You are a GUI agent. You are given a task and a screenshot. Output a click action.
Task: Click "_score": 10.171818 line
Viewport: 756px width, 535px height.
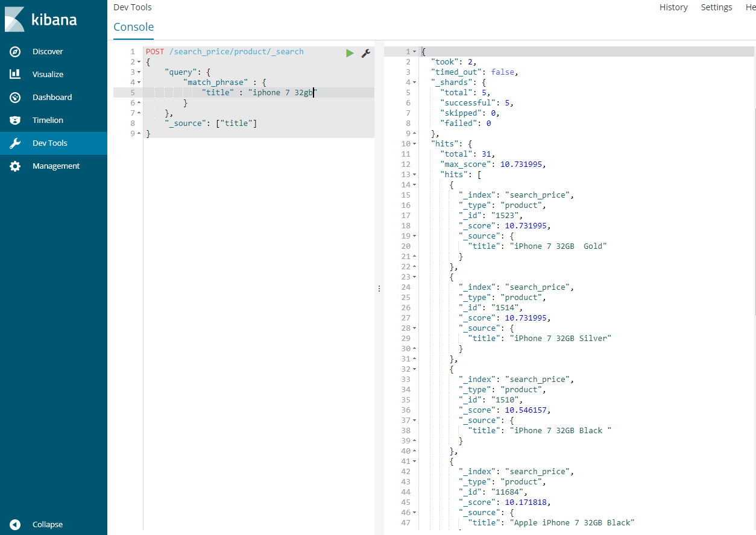(x=505, y=502)
